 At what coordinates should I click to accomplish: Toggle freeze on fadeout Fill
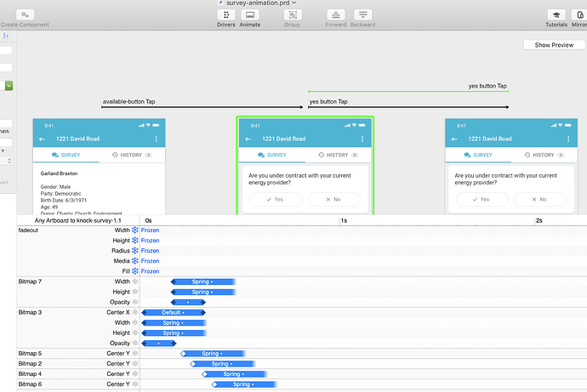135,271
